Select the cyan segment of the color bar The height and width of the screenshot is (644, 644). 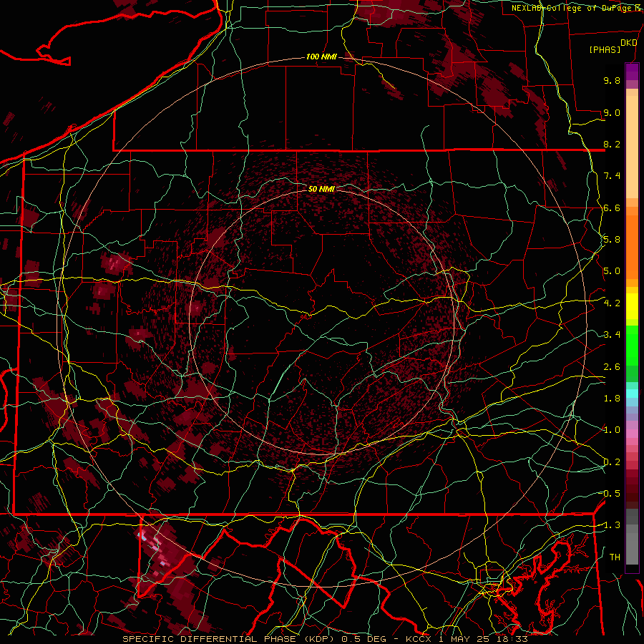(x=632, y=394)
